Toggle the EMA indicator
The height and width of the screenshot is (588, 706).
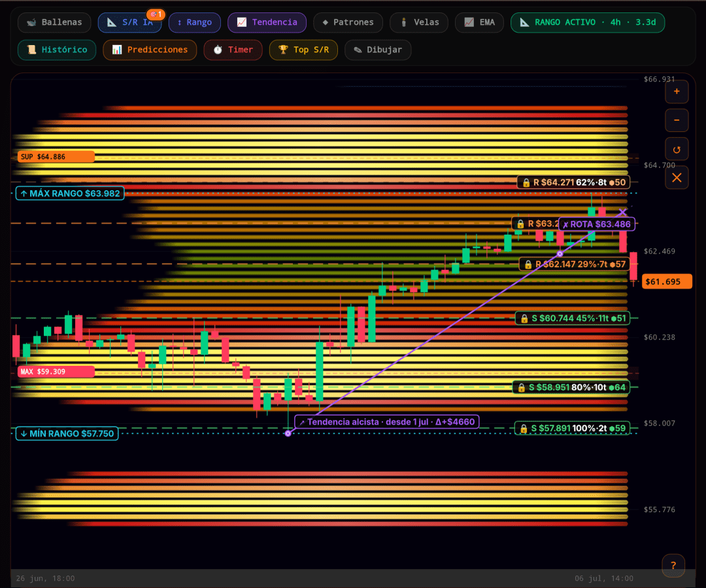click(x=480, y=22)
